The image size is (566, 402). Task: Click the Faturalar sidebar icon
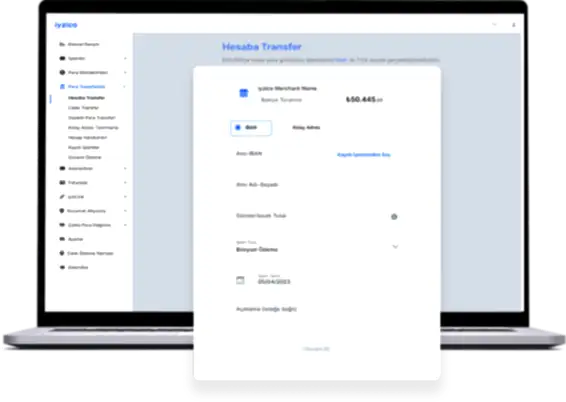62,183
